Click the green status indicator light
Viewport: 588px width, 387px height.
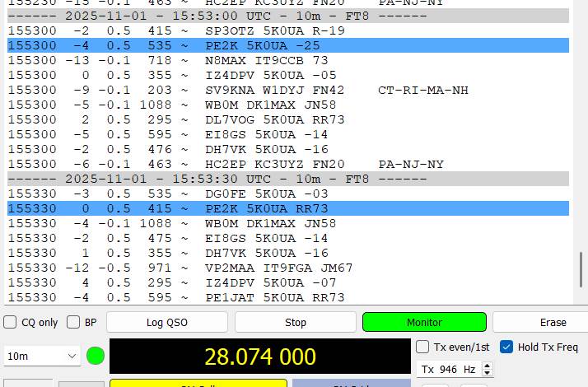click(96, 357)
